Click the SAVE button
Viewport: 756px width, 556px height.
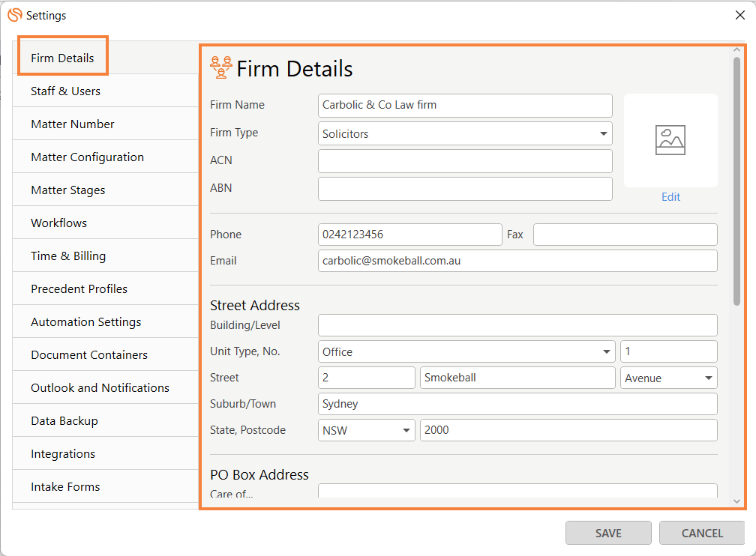point(608,533)
